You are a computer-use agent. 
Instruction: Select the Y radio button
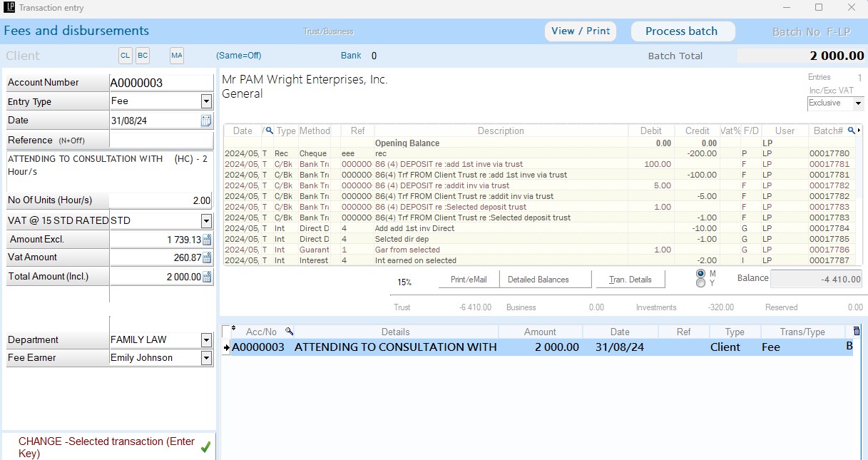(x=700, y=283)
